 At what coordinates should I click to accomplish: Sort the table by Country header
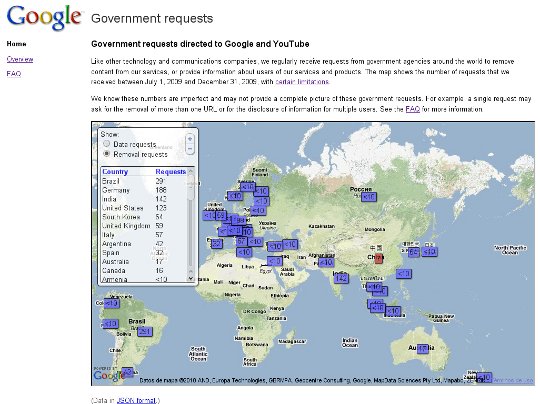[x=115, y=172]
